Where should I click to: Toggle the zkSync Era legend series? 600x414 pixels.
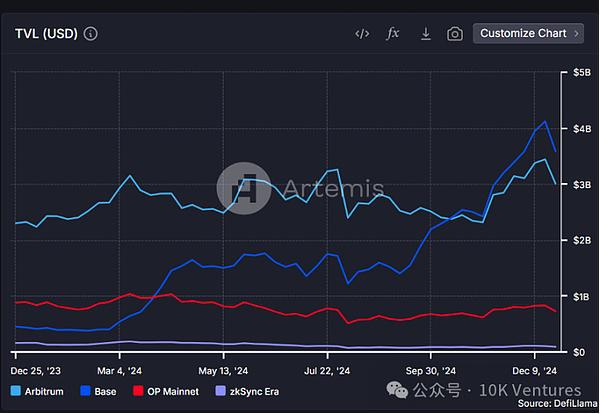(x=248, y=391)
